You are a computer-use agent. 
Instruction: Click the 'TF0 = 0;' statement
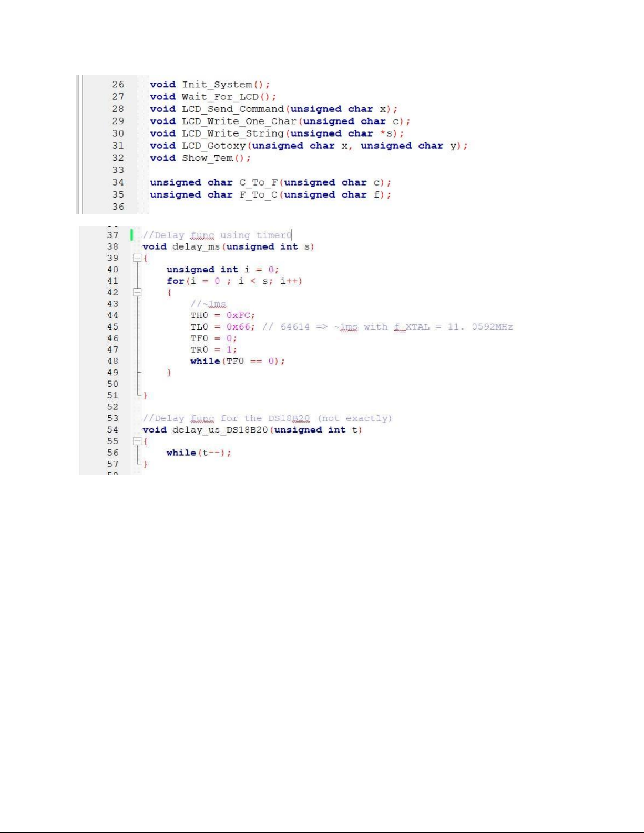tap(214, 338)
